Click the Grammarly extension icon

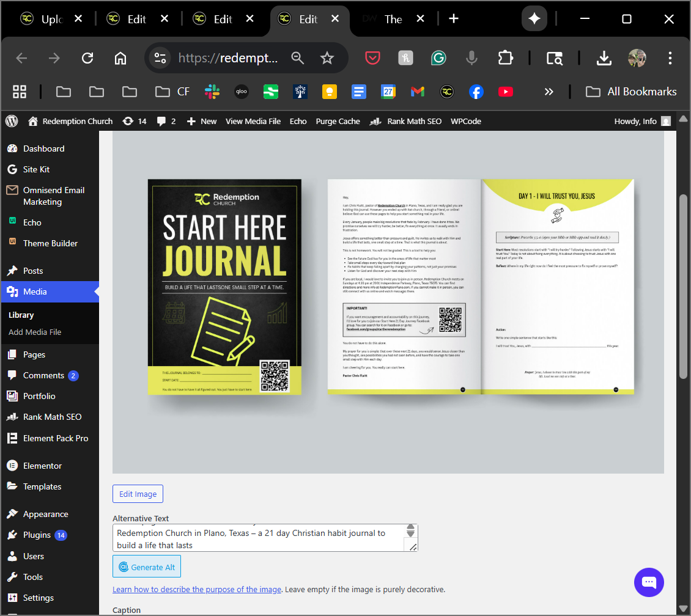(438, 58)
